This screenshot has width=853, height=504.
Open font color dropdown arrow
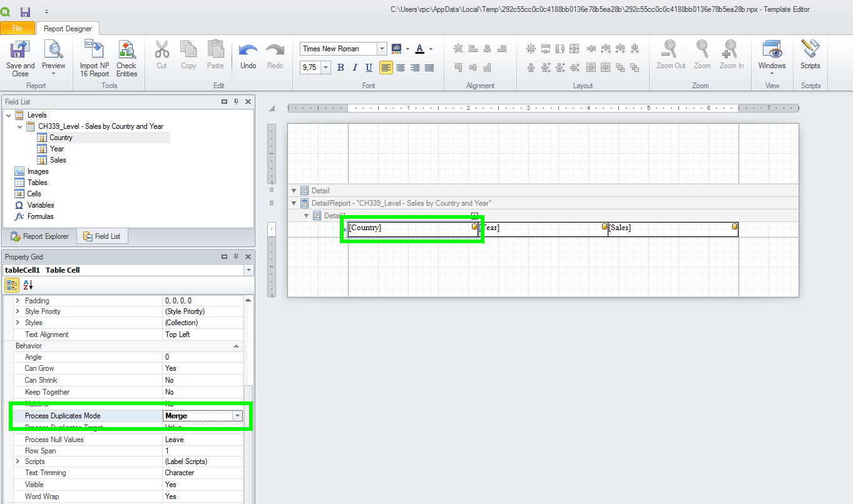coord(431,49)
